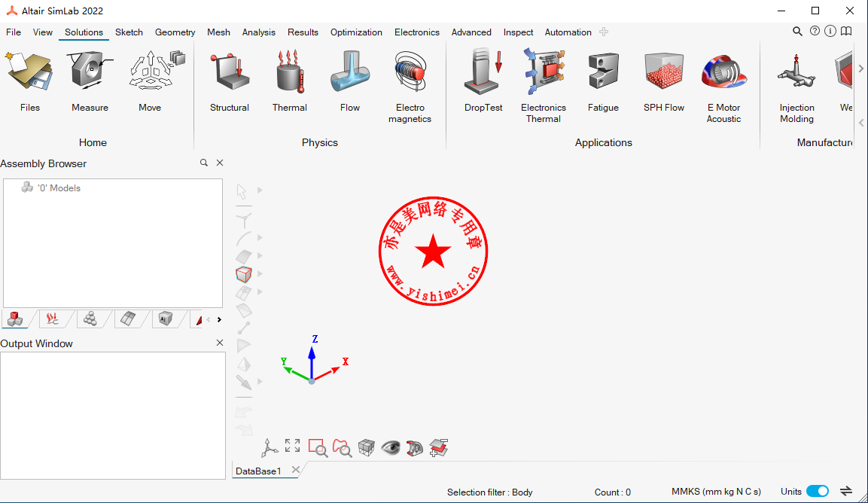Switch to the stacked spheres browser tab
This screenshot has height=503, width=868.
[90, 319]
